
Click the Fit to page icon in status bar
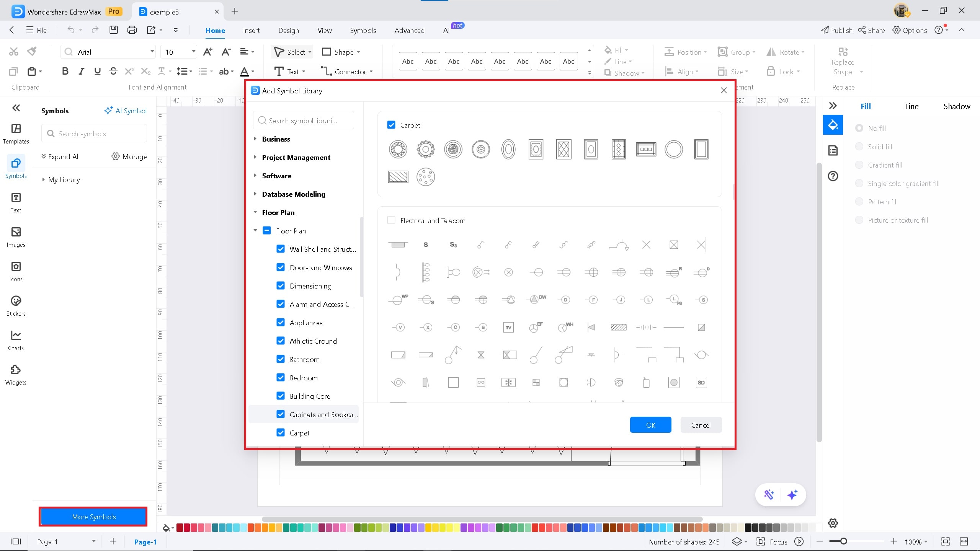(946, 541)
